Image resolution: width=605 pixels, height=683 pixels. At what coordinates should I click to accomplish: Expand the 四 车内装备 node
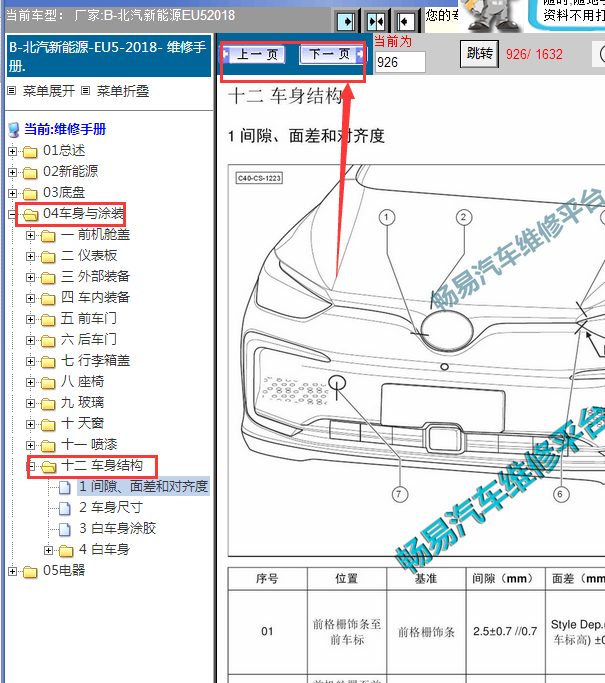(x=30, y=298)
